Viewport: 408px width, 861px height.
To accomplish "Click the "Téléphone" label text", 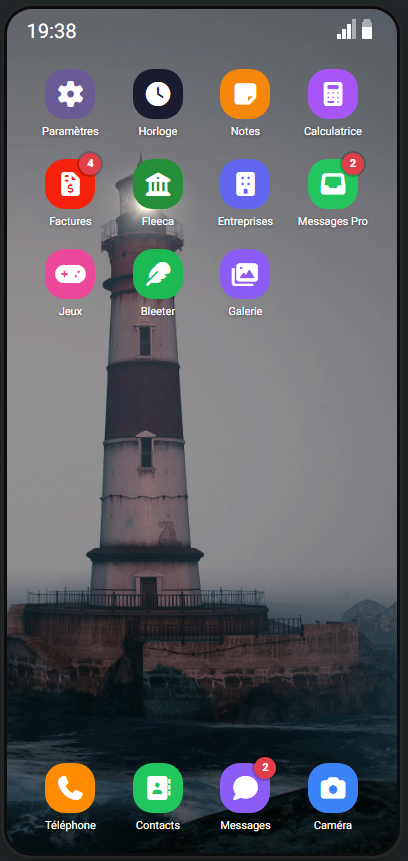I will 70,825.
